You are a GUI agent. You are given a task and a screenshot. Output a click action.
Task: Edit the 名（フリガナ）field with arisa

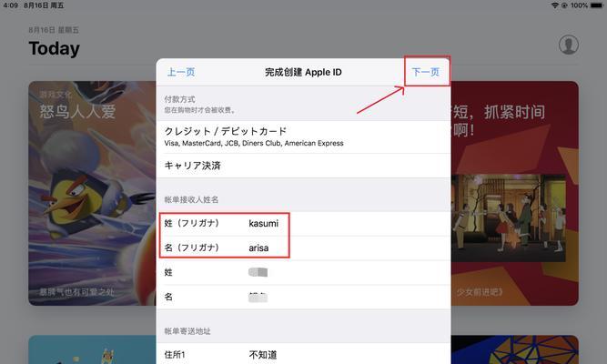tap(304, 248)
